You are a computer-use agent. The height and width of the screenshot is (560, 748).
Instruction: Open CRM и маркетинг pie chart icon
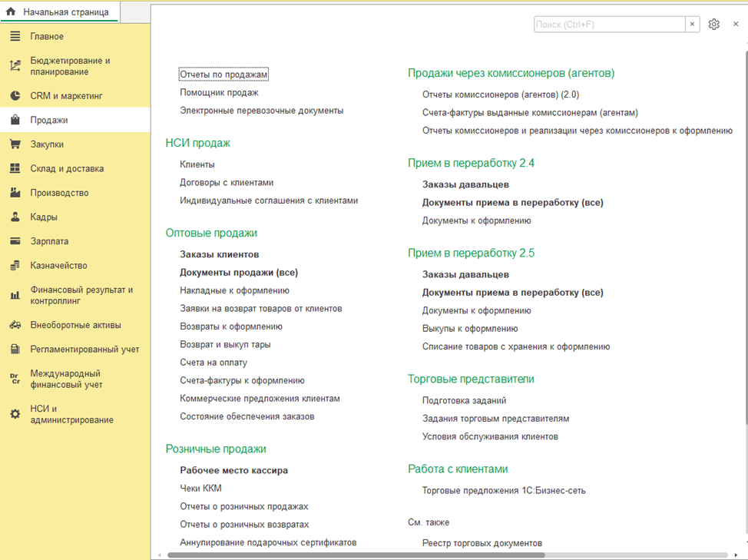point(15,96)
